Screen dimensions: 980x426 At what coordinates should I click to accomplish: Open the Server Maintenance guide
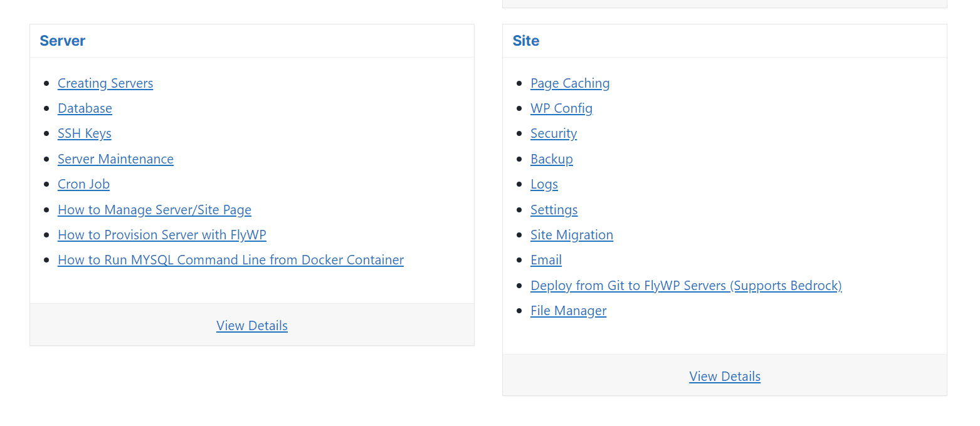point(115,159)
